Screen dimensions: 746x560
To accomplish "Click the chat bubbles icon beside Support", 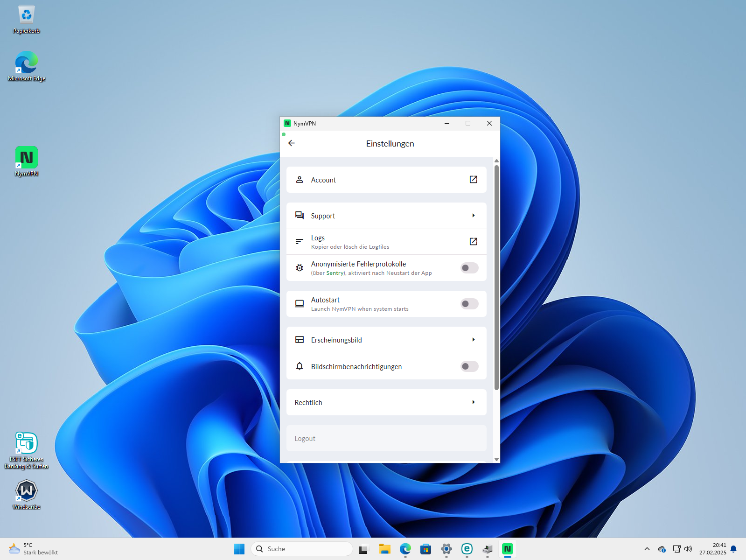I will pos(300,216).
